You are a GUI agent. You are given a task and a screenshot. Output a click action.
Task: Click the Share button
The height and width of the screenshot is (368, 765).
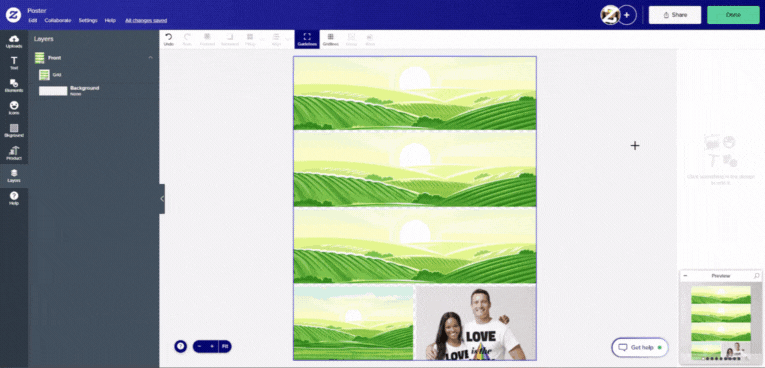[675, 15]
